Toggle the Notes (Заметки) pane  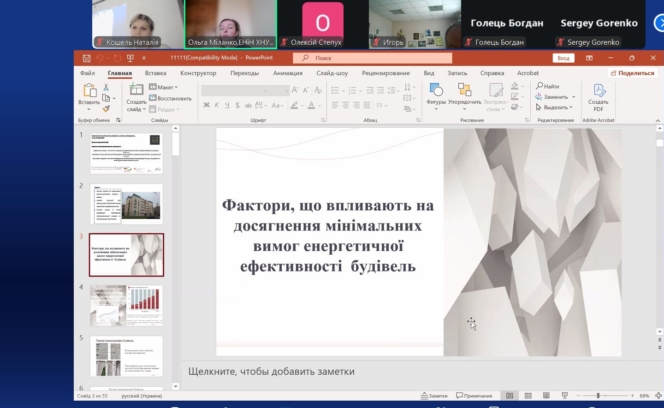click(x=435, y=396)
